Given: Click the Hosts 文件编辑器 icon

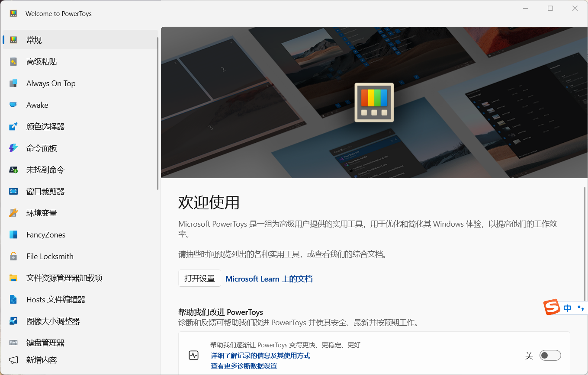Looking at the screenshot, I should 13,299.
